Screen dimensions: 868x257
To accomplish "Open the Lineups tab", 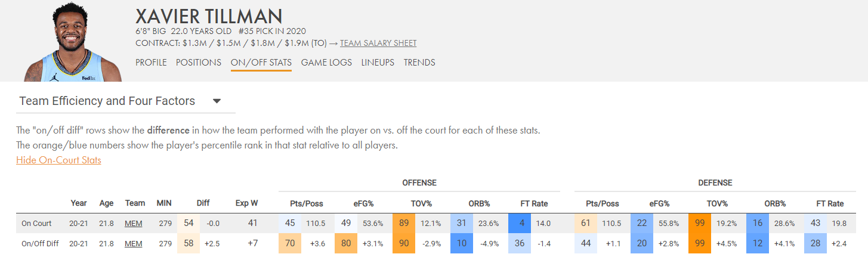I will [x=378, y=63].
